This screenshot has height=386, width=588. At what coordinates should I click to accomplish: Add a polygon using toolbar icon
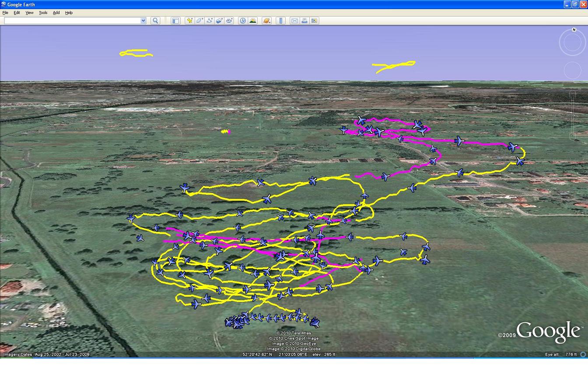click(199, 21)
